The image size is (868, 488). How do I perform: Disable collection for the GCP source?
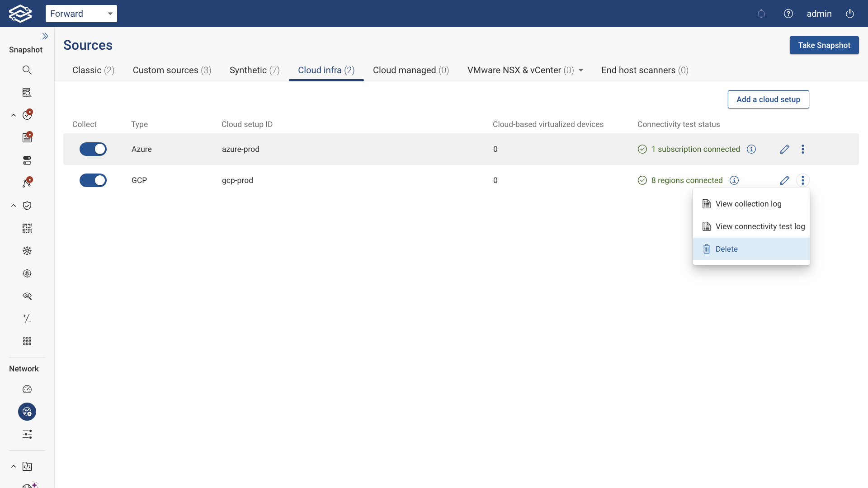pyautogui.click(x=93, y=180)
